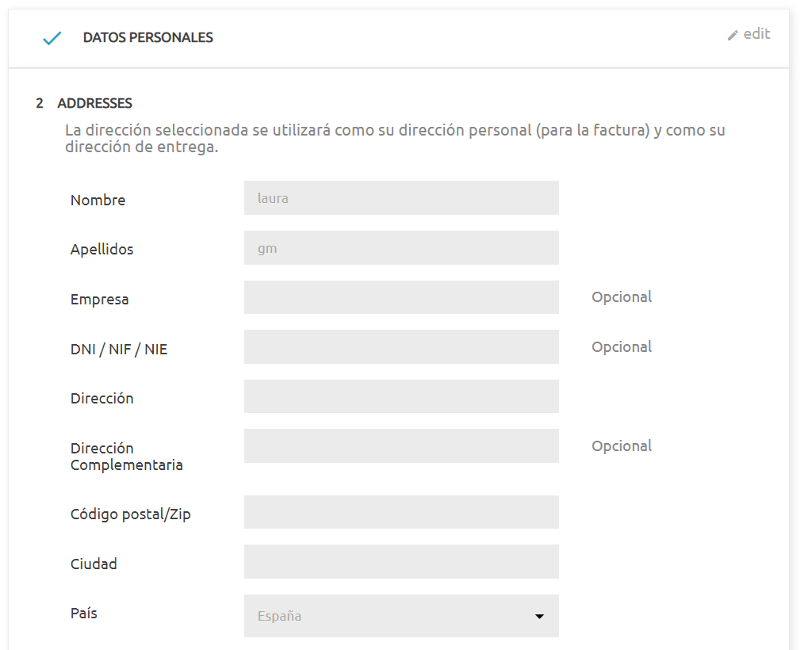
Task: Click the País dropdown arrow
Action: pos(539,617)
